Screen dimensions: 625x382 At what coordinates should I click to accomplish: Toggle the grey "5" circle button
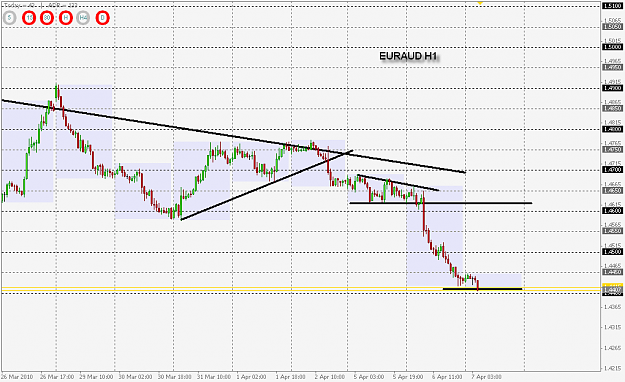coord(9,18)
